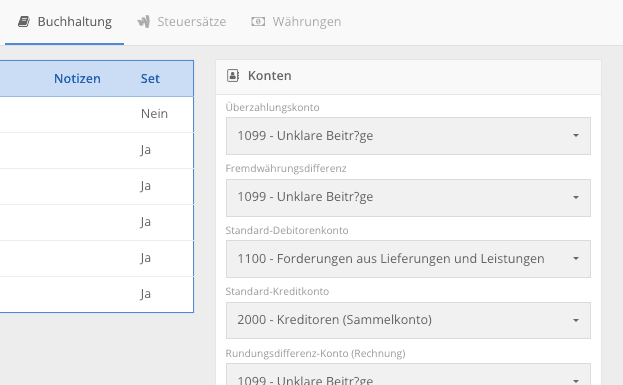Click the book icon beside Buchhaltung
The width and height of the screenshot is (623, 385).
pyautogui.click(x=24, y=21)
